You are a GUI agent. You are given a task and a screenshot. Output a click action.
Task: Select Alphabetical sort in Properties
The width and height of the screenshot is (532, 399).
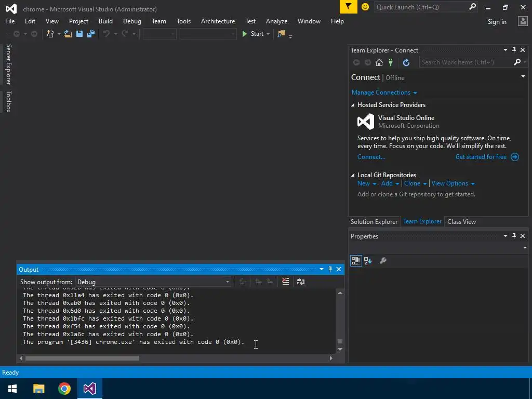tap(368, 261)
